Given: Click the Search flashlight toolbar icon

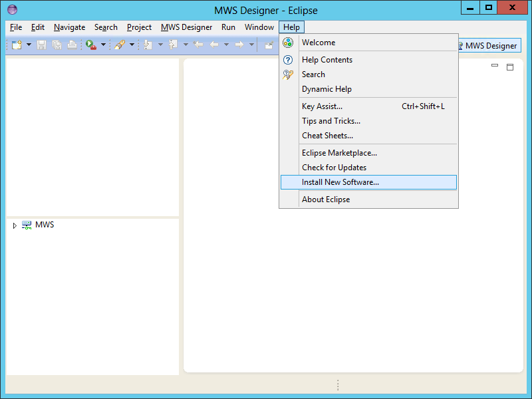Looking at the screenshot, I should tap(119, 45).
